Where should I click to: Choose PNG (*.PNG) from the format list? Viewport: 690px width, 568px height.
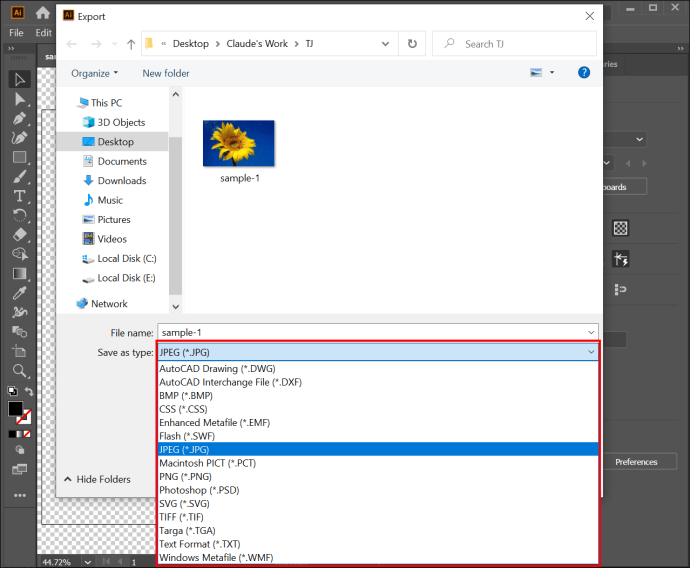pos(186,477)
